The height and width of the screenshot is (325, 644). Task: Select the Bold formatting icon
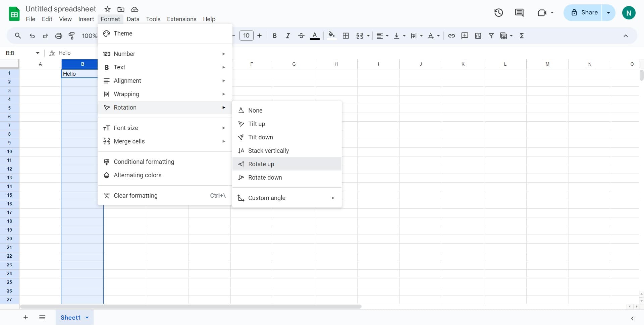coord(274,36)
